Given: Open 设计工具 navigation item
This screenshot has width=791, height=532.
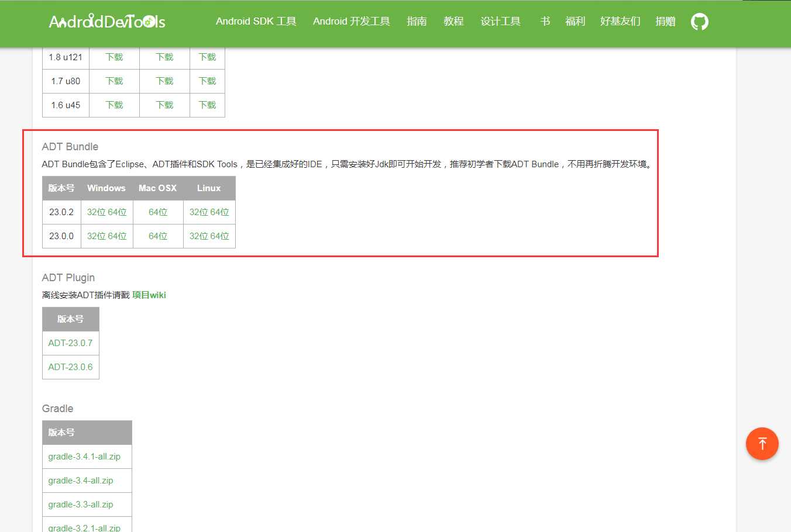Looking at the screenshot, I should tap(500, 22).
